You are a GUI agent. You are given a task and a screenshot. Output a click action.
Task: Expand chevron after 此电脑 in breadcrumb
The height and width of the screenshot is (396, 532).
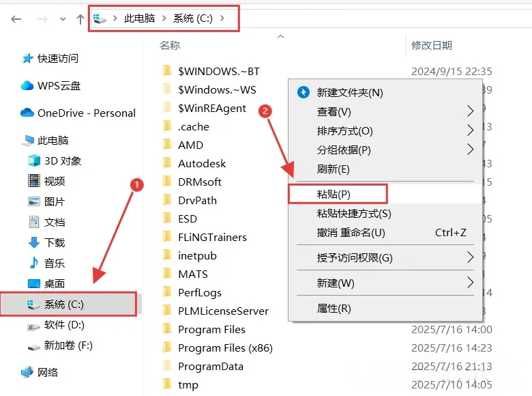[164, 18]
